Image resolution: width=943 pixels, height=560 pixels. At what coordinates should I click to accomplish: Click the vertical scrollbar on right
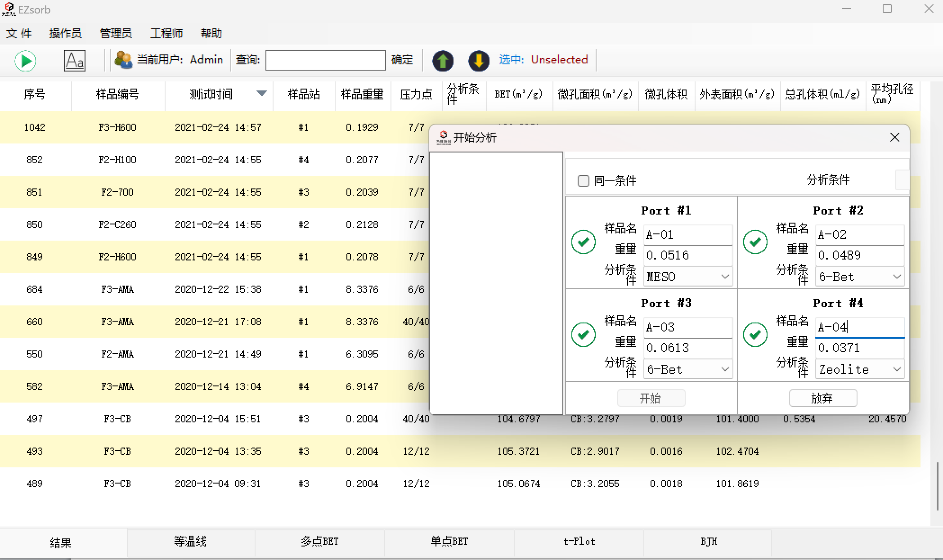938,486
